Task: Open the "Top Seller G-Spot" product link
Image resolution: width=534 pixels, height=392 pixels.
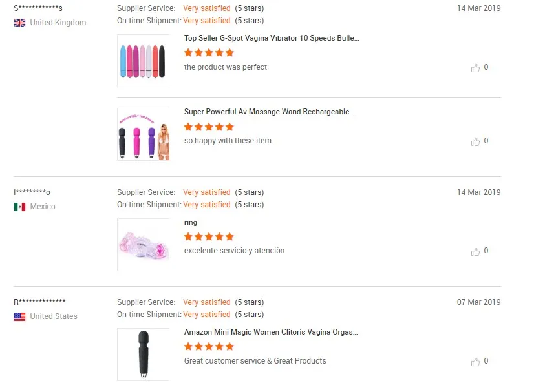Action: pyautogui.click(x=272, y=38)
